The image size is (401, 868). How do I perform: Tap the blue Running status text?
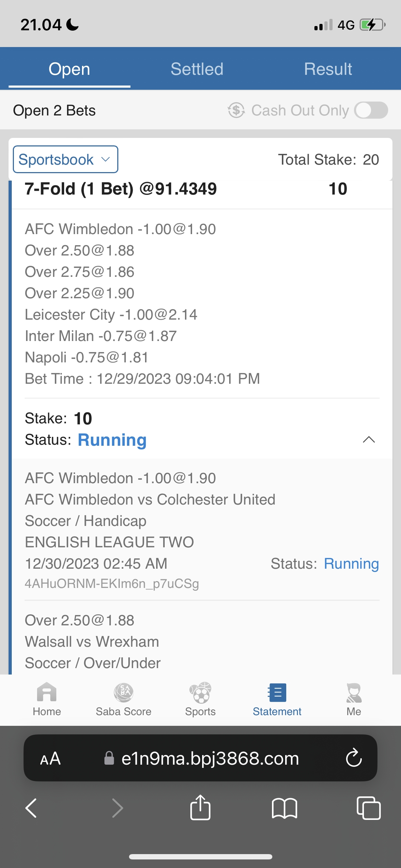coord(112,440)
